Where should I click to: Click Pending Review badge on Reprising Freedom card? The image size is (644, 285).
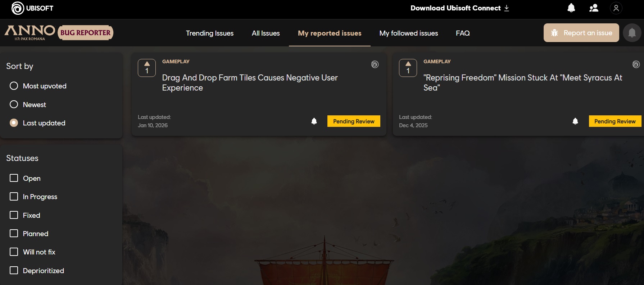615,121
